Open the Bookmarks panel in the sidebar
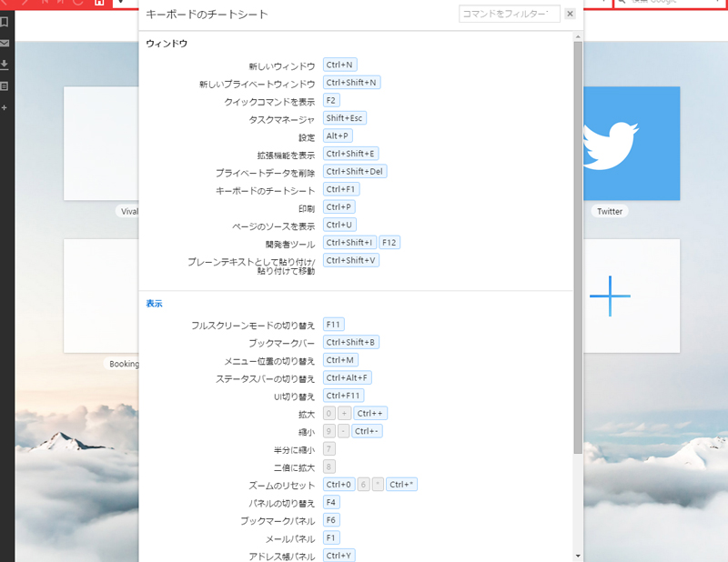The width and height of the screenshot is (728, 562). click(x=5, y=22)
